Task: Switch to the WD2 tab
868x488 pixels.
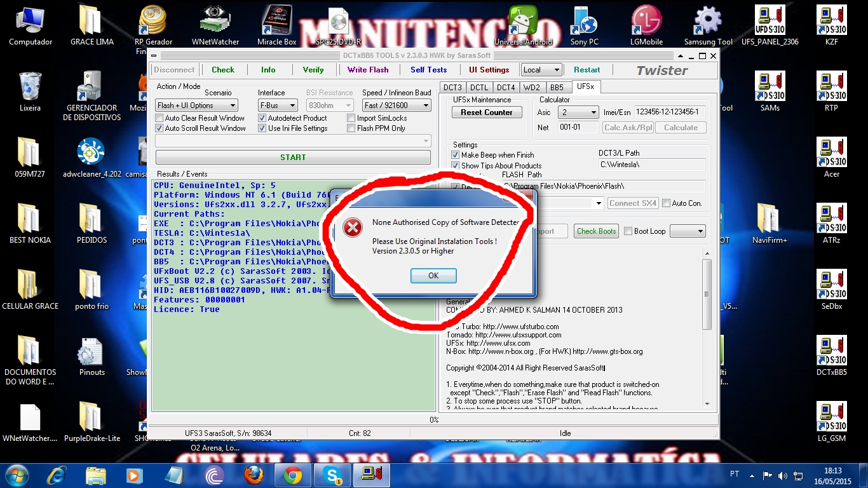Action: click(532, 88)
